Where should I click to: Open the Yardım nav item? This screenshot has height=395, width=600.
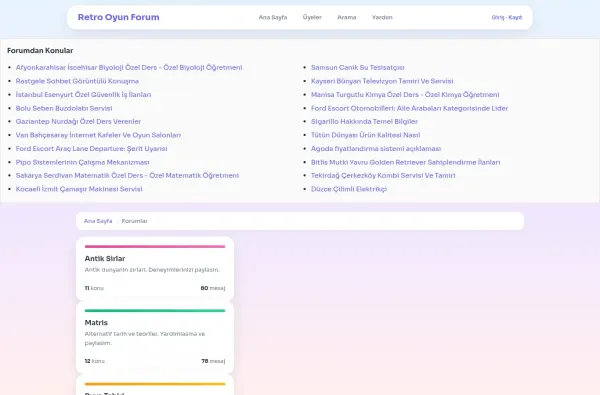point(382,17)
